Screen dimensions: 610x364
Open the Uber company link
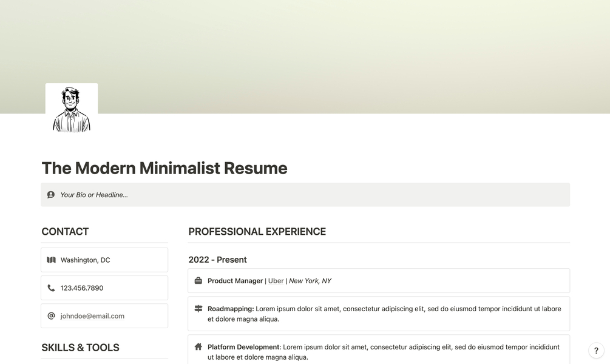[276, 281]
